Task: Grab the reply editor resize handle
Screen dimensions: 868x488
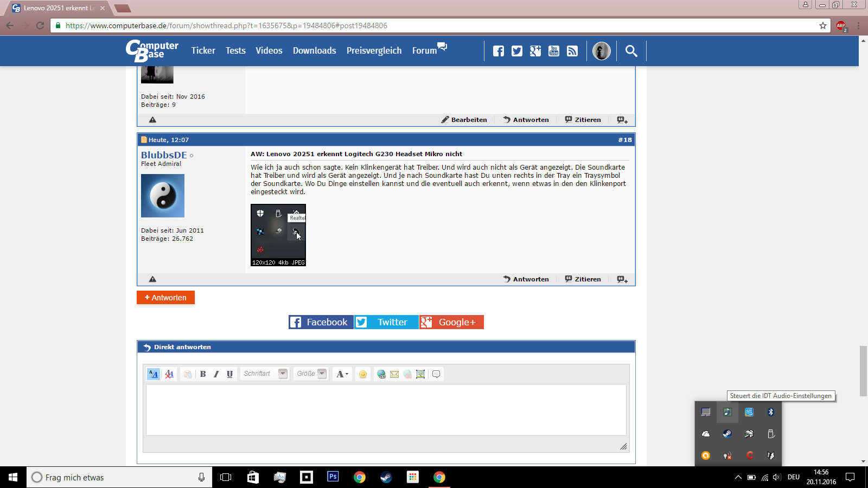Action: point(623,447)
